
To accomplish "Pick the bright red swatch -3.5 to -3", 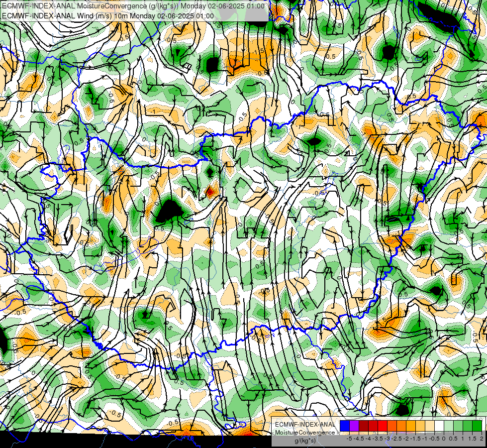I will coord(383,426).
